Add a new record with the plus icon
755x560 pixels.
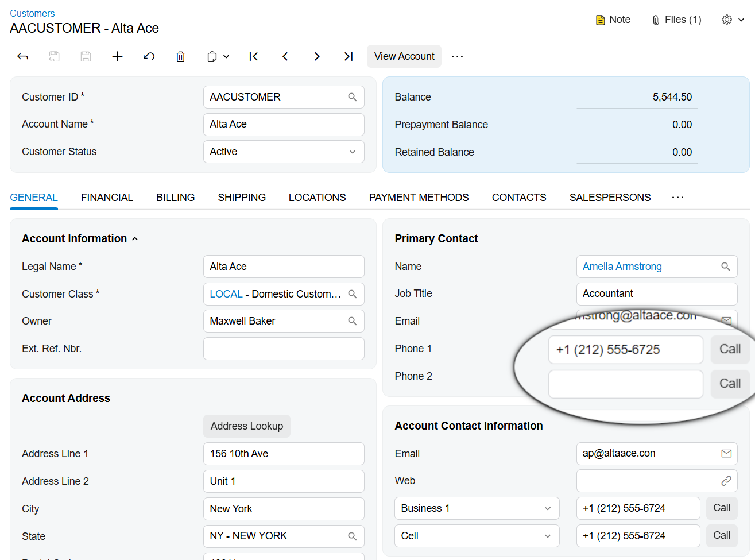click(117, 56)
